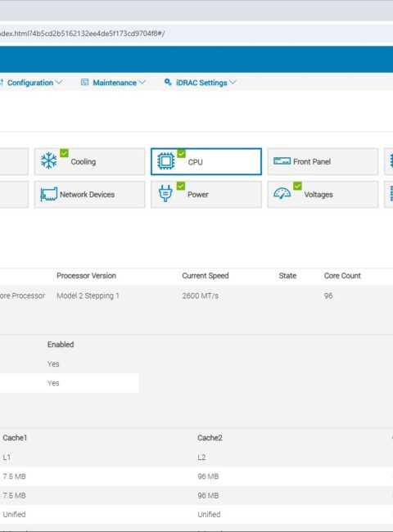Click the green check on Cooling
The width and height of the screenshot is (393, 532).
pos(64,153)
